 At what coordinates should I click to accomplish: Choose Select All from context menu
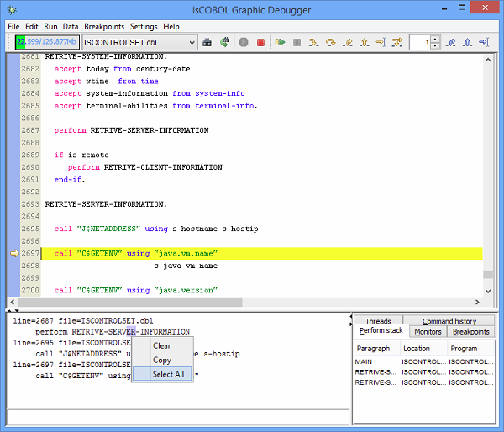click(x=168, y=374)
